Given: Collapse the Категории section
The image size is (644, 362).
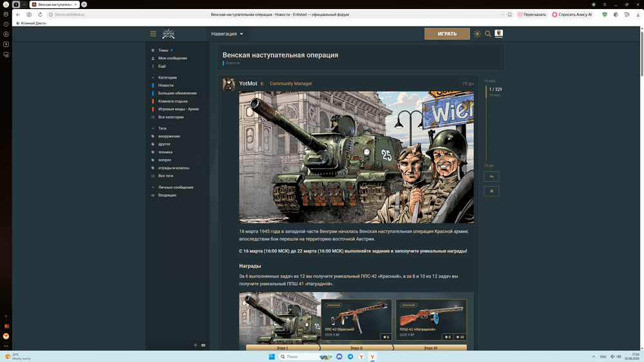Looking at the screenshot, I should [167, 77].
